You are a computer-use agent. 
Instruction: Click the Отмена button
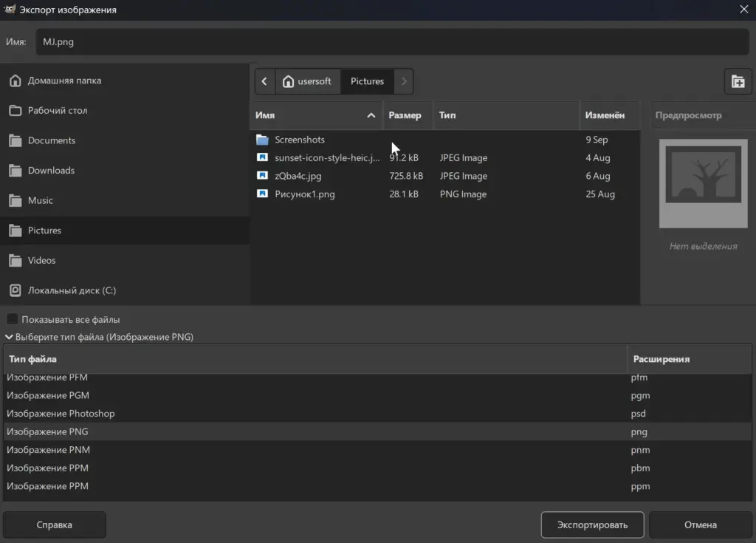[700, 525]
